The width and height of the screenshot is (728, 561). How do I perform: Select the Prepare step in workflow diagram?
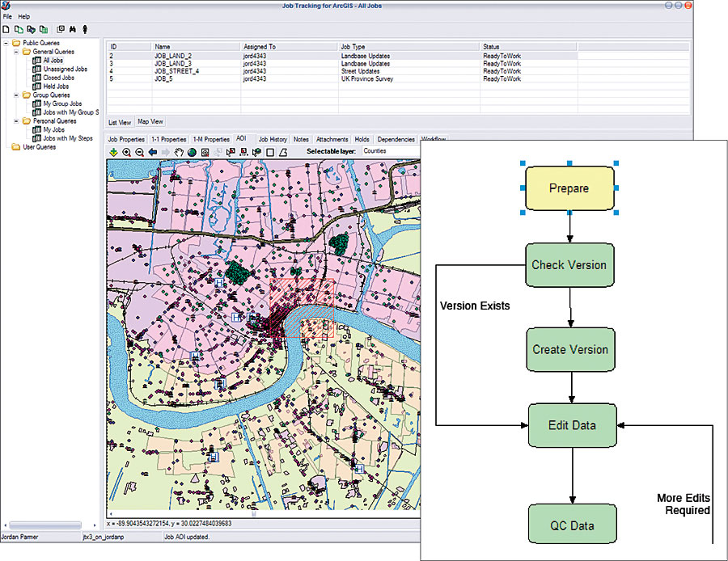coord(569,188)
